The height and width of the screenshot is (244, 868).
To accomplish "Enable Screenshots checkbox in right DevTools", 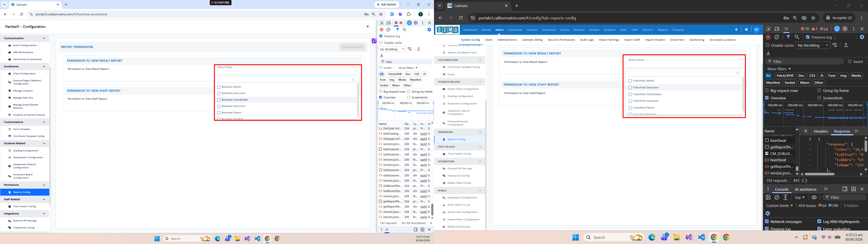I will 819,98.
